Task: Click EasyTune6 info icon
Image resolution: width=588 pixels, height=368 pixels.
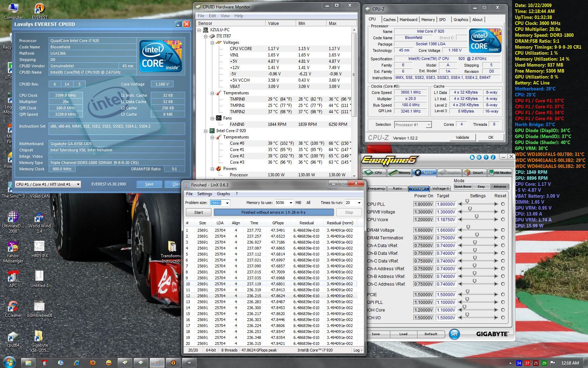Action: pyautogui.click(x=493, y=157)
